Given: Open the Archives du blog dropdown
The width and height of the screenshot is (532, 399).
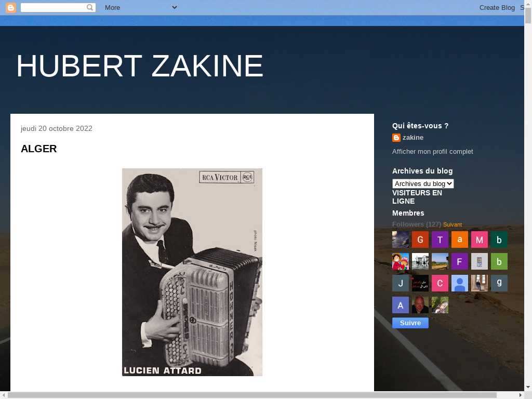Looking at the screenshot, I should 423,183.
